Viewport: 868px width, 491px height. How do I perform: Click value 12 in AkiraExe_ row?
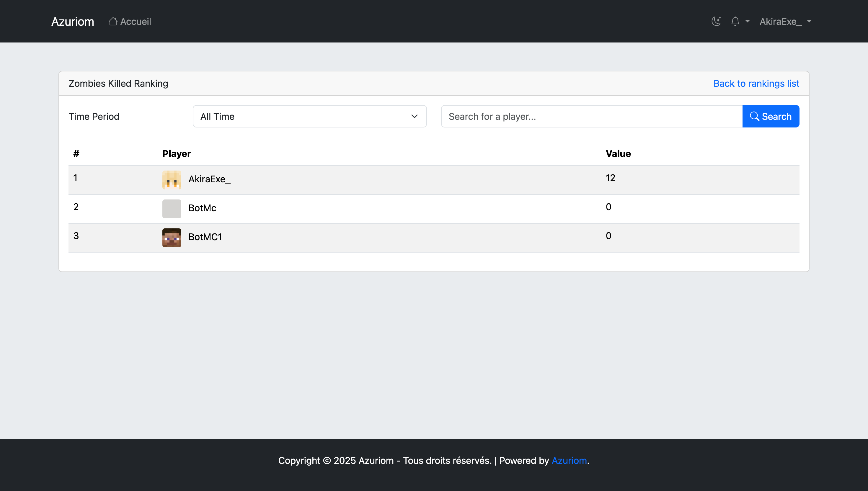(610, 178)
